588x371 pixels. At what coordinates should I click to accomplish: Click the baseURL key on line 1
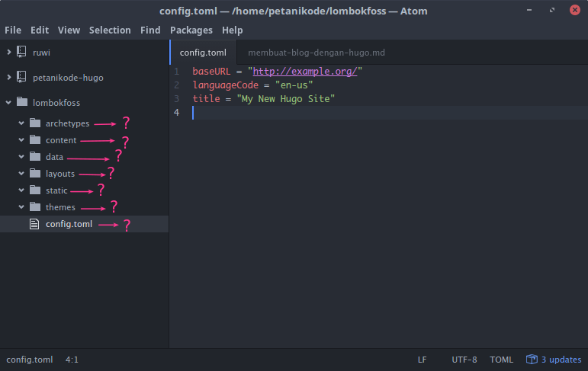pos(211,71)
